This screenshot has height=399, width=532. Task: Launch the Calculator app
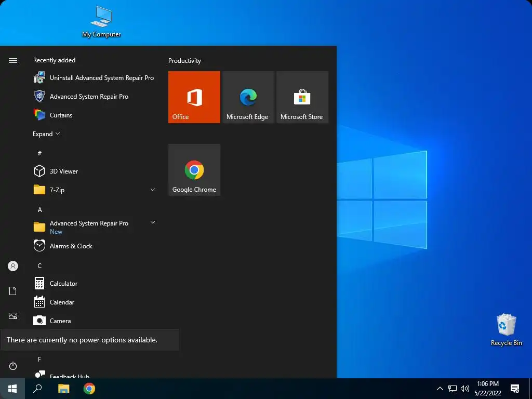coord(94,283)
